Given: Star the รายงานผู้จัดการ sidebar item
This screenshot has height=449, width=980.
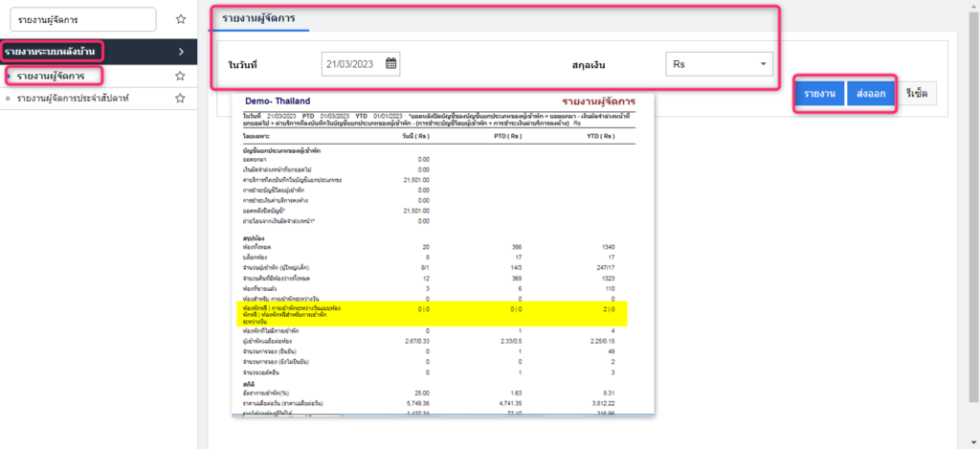Looking at the screenshot, I should click(x=180, y=76).
